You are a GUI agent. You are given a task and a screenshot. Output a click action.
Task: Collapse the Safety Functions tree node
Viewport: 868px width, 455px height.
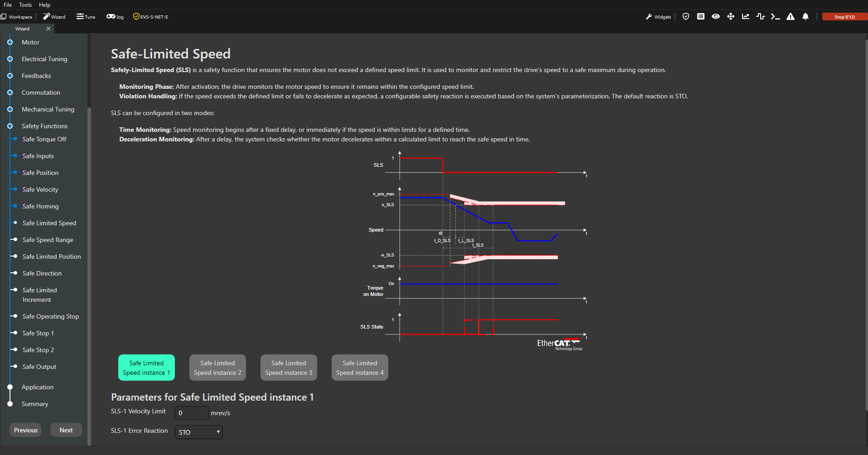tap(10, 126)
